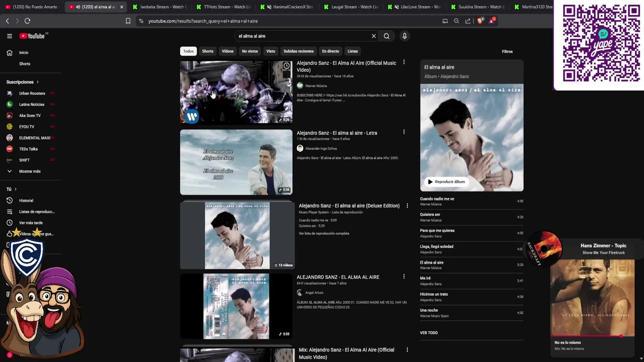Seek the No es lo mismo progress bar
Image resolution: width=644 pixels, height=362 pixels.
click(x=593, y=336)
